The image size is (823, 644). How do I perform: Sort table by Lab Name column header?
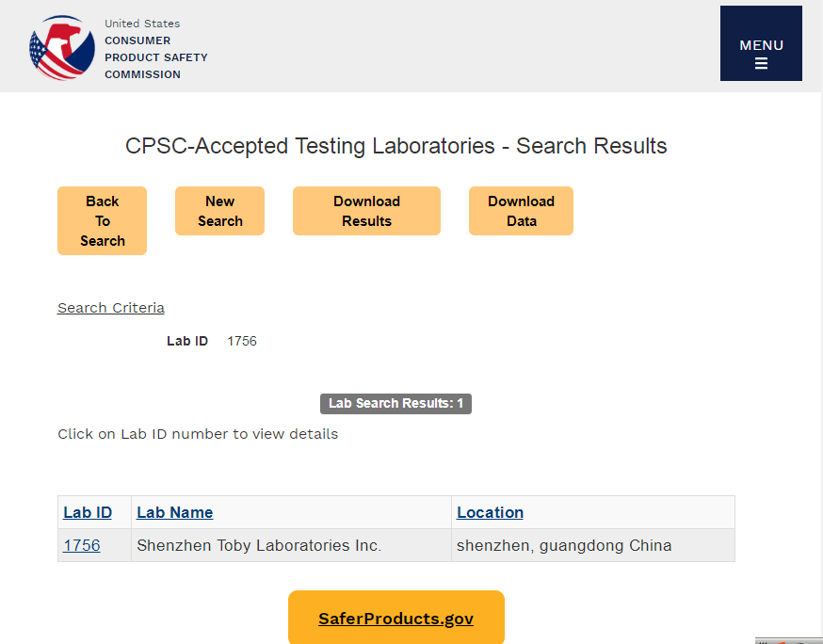(x=175, y=512)
